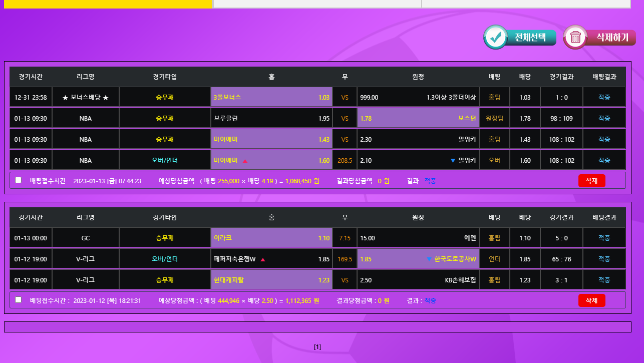The height and width of the screenshot is (363, 644).
Task: Click the trash can delete icon
Action: pyautogui.click(x=575, y=37)
